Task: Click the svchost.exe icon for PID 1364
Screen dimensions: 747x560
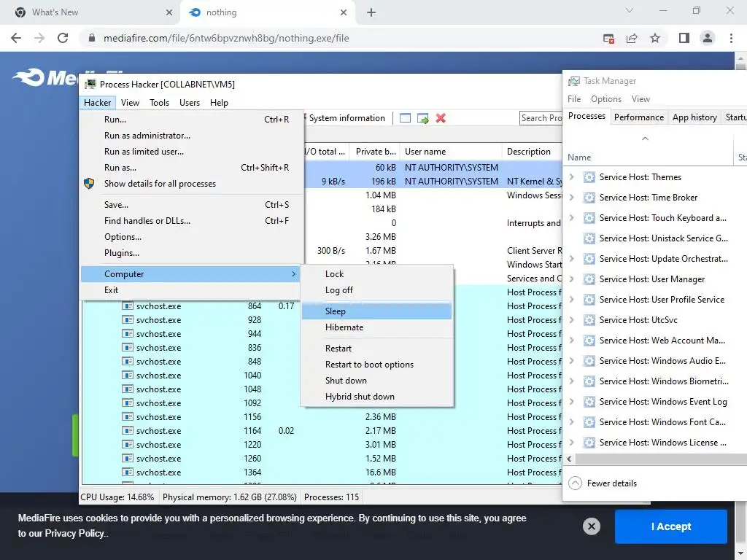Action: [127, 472]
